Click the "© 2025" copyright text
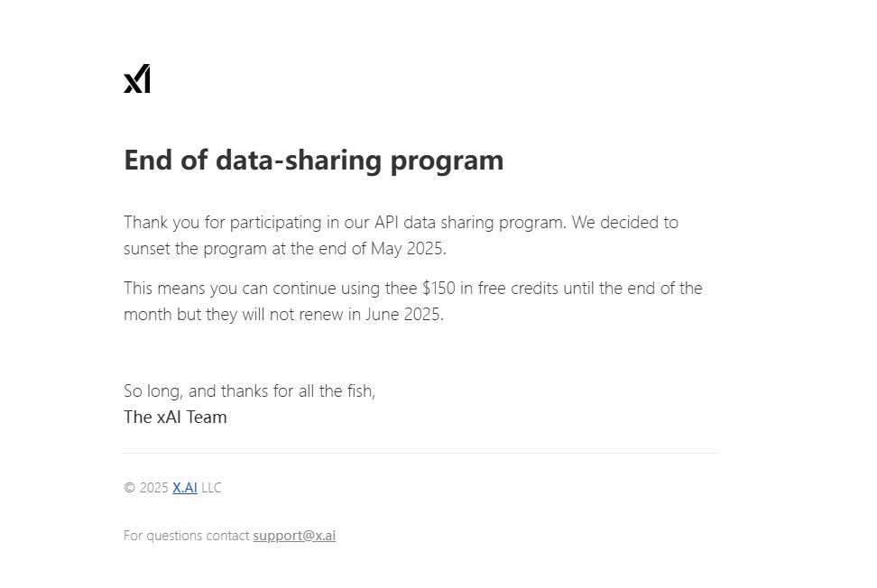The height and width of the screenshot is (588, 877). (x=146, y=488)
